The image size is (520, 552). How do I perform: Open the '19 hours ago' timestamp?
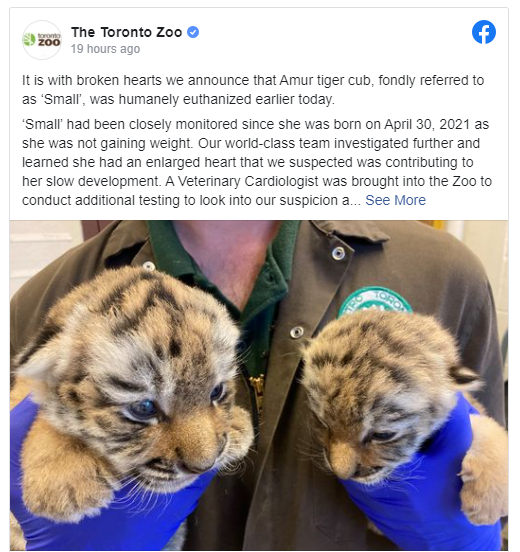[x=105, y=49]
